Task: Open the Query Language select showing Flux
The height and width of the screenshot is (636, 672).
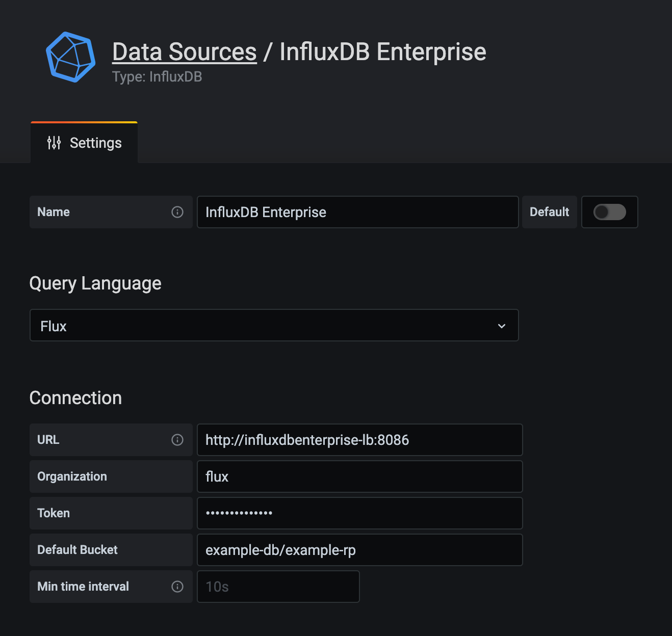Action: tap(274, 326)
